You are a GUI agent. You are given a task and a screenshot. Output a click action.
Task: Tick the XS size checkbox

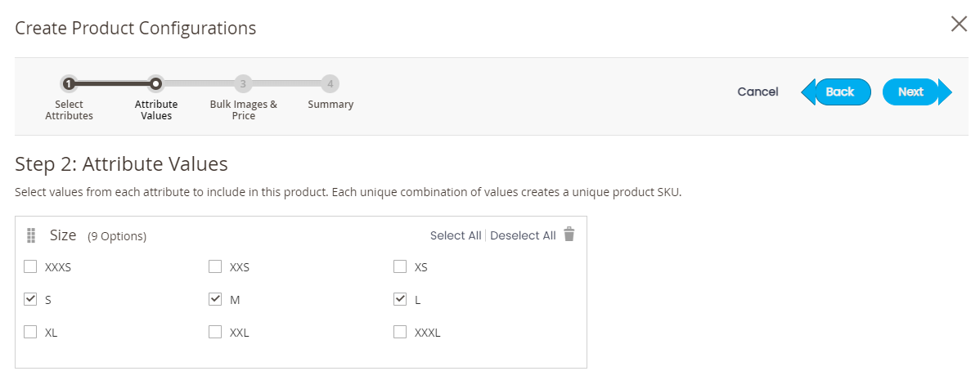click(400, 267)
